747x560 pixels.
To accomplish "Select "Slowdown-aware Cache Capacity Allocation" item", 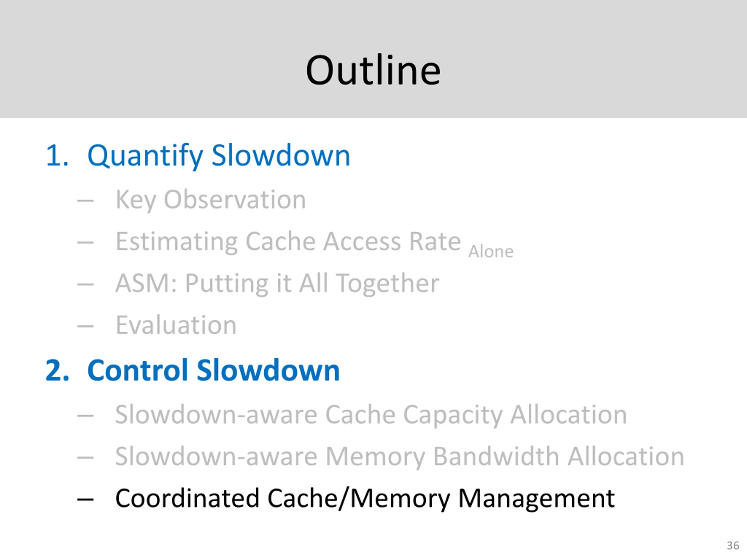I will (371, 415).
